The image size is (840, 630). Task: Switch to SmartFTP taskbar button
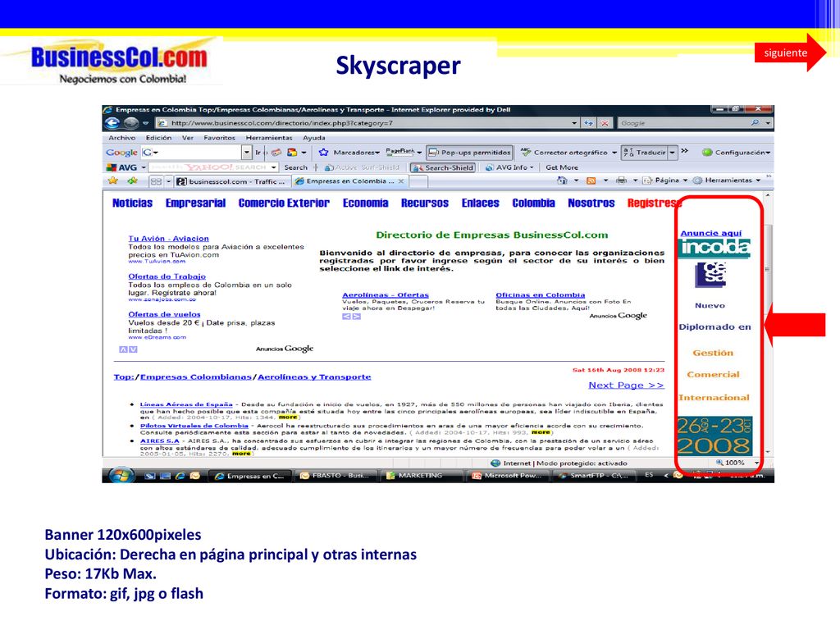point(594,475)
